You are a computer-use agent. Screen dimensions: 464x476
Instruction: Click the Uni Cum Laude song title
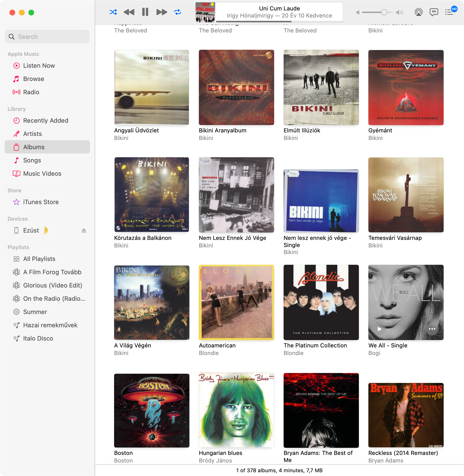[279, 8]
